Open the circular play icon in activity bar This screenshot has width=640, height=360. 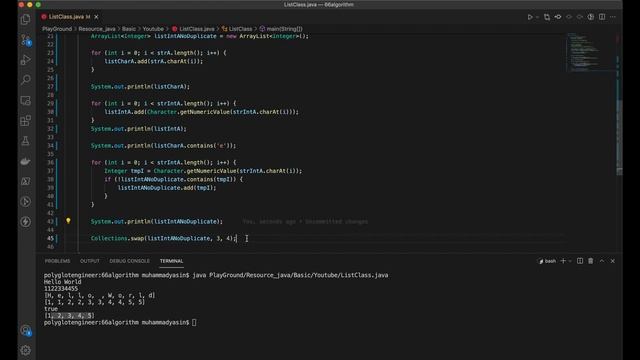coord(26,202)
